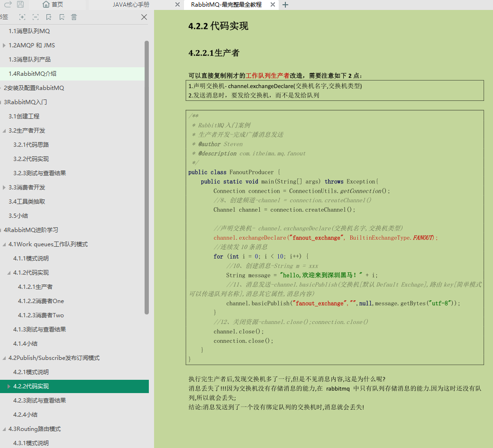Viewport: 493px width, 448px height.
Task: Select bookmark 4.1.1模式说明
Action: pos(31,259)
